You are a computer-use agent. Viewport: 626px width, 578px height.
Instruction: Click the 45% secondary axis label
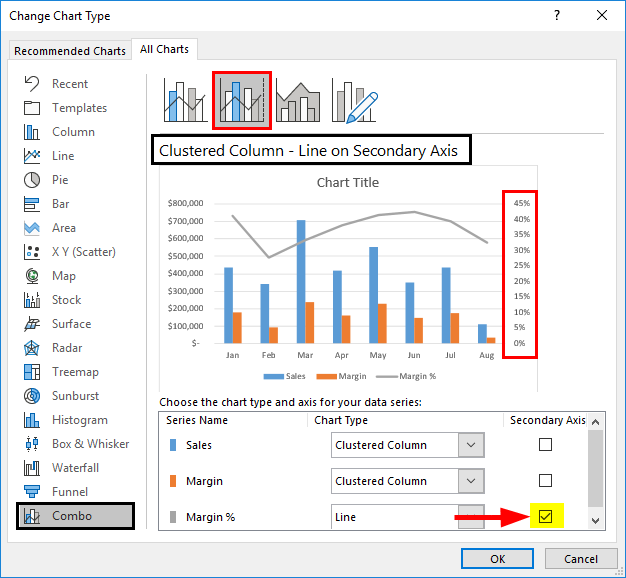coord(521,203)
